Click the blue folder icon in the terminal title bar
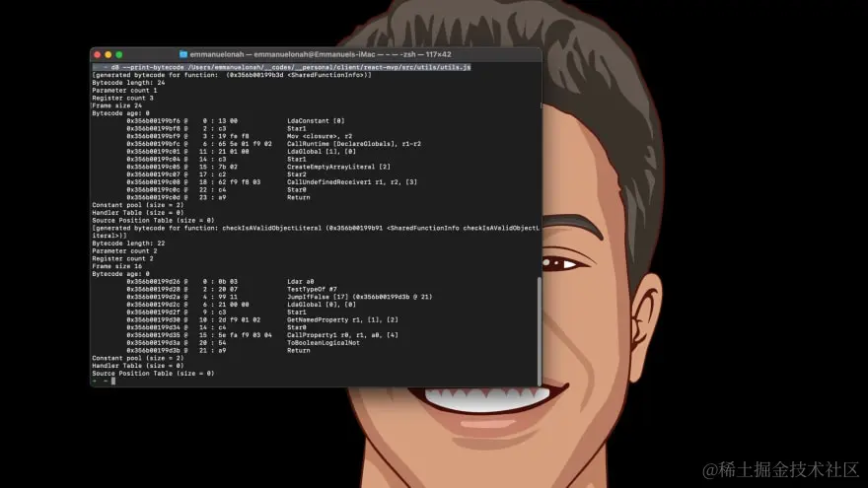 pos(183,54)
